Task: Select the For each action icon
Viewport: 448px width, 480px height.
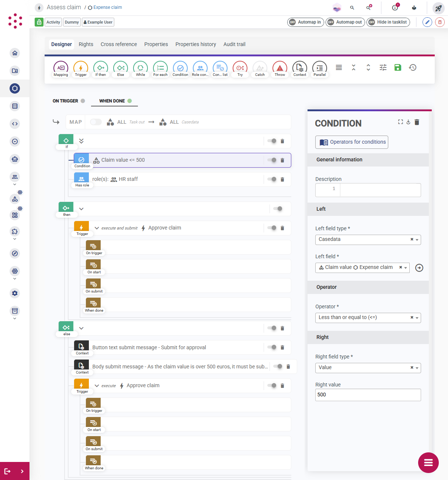Action: [160, 69]
